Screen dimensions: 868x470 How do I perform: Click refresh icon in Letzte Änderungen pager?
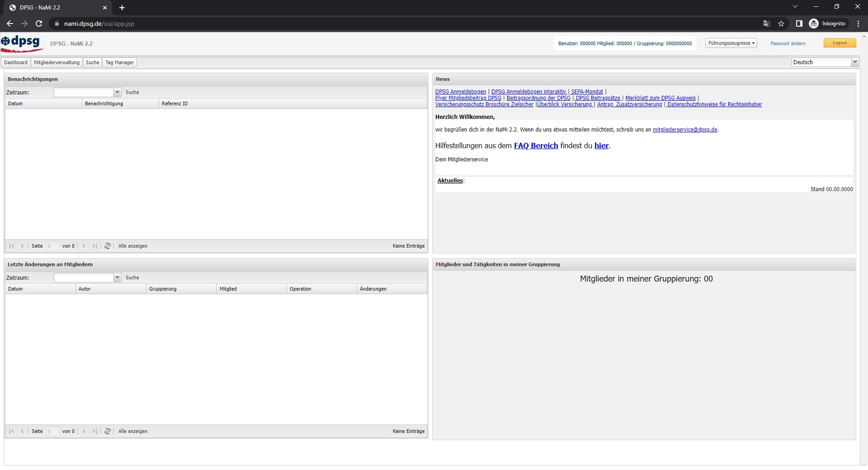click(x=108, y=431)
